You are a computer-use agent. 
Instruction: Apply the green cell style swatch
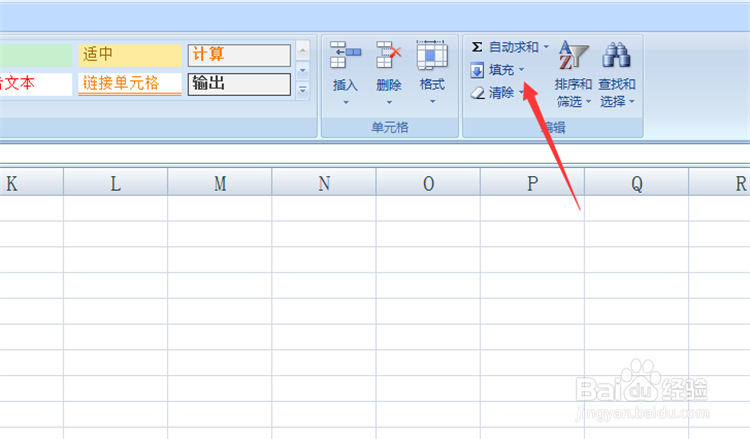click(x=36, y=55)
